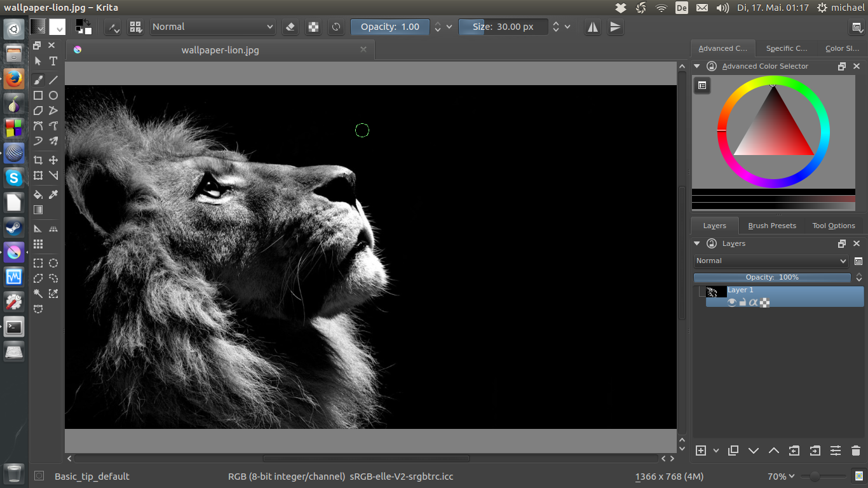Select the Text tool in toolbox
Viewport: 868px width, 488px height.
(53, 61)
